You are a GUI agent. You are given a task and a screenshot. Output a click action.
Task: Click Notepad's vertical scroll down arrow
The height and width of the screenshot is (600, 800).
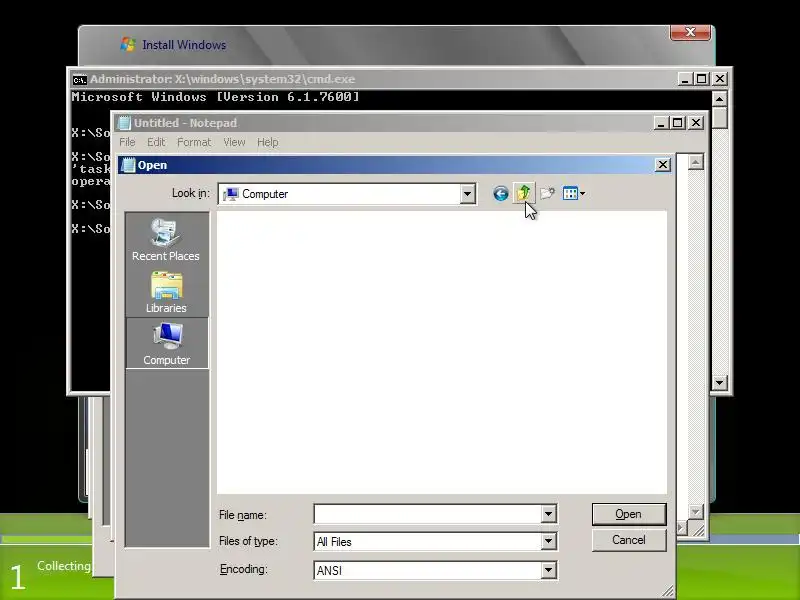pyautogui.click(x=695, y=511)
